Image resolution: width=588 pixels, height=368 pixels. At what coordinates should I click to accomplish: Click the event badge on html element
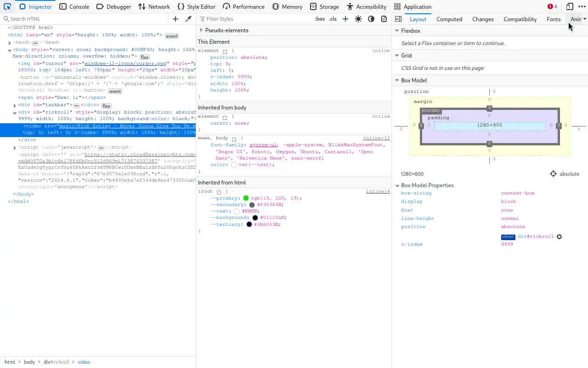point(172,36)
